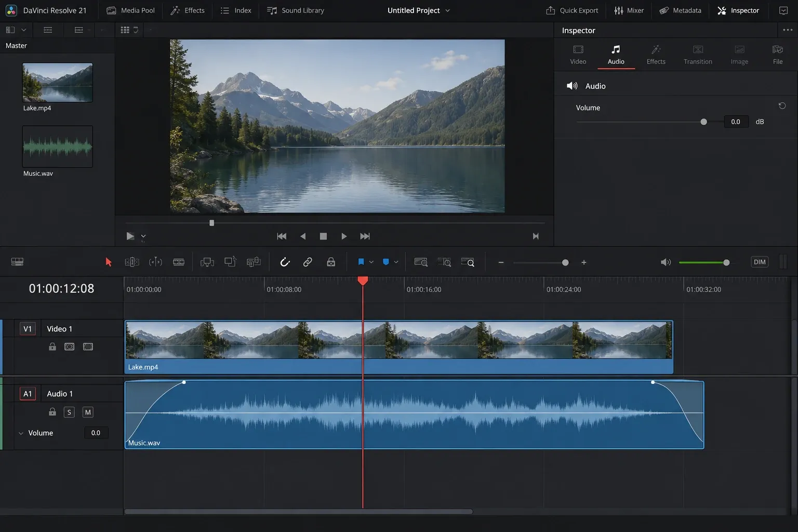The image size is (798, 532).
Task: Go to first frame in viewer
Action: coord(282,236)
